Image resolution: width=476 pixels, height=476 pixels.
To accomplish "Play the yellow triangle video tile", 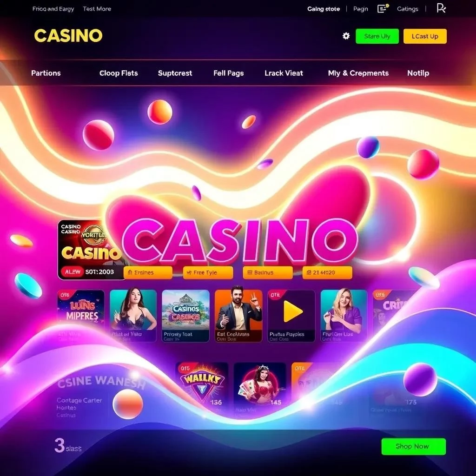I will (291, 316).
